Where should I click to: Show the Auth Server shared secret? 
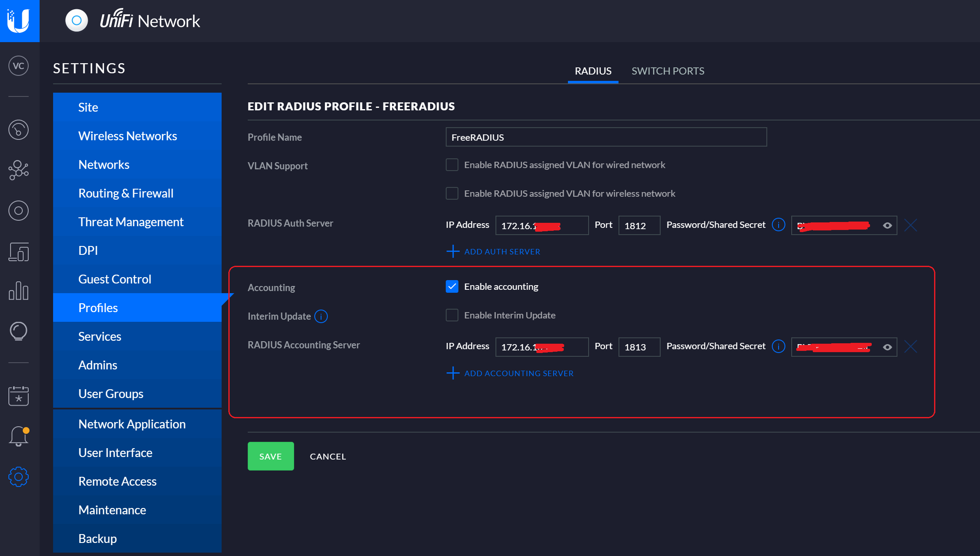pos(887,225)
